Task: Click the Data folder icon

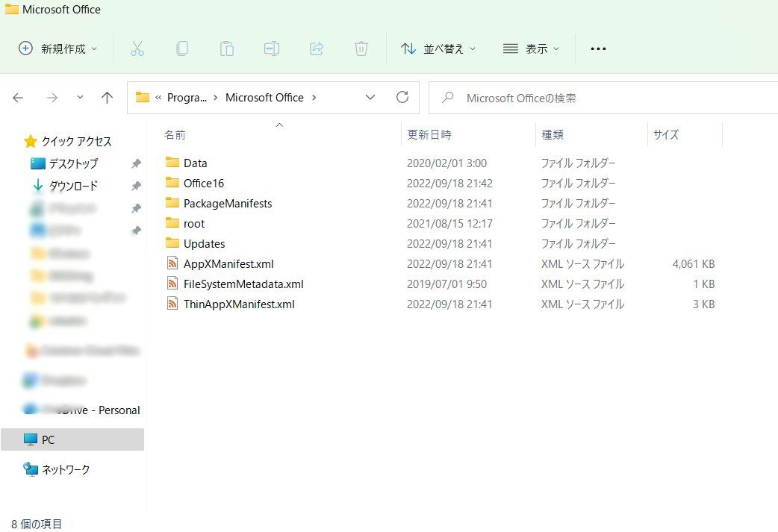Action: (172, 163)
